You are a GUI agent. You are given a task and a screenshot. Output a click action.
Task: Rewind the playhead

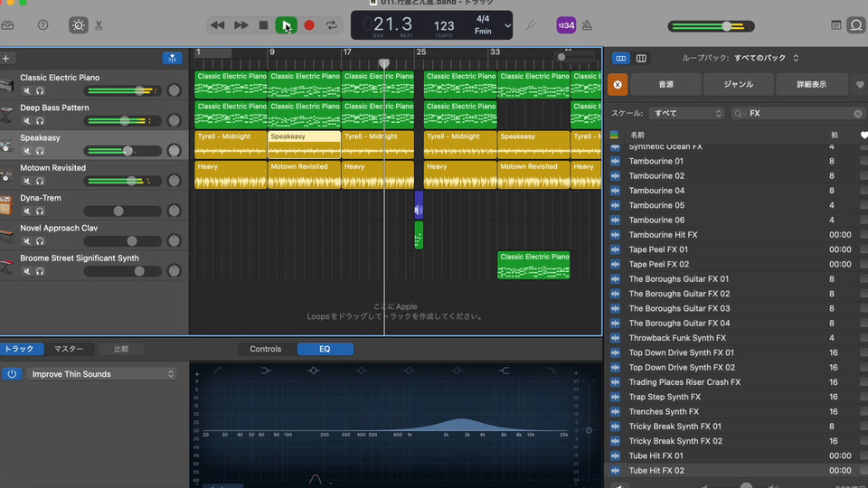point(218,25)
